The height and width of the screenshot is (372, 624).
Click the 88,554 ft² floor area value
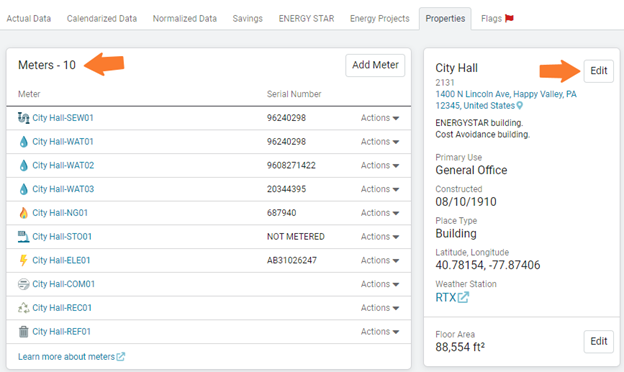(x=460, y=347)
